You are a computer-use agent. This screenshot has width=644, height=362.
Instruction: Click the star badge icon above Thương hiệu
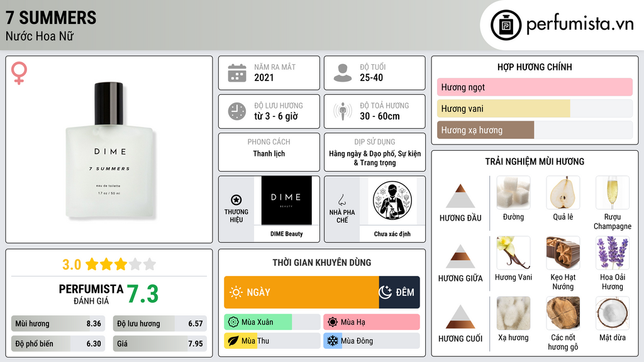[236, 200]
